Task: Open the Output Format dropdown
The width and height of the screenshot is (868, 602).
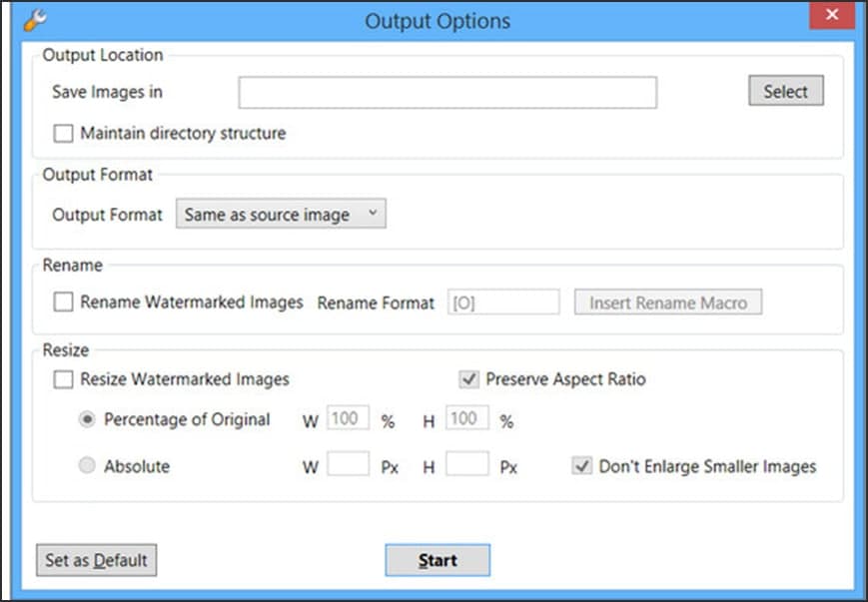Action: (x=281, y=215)
